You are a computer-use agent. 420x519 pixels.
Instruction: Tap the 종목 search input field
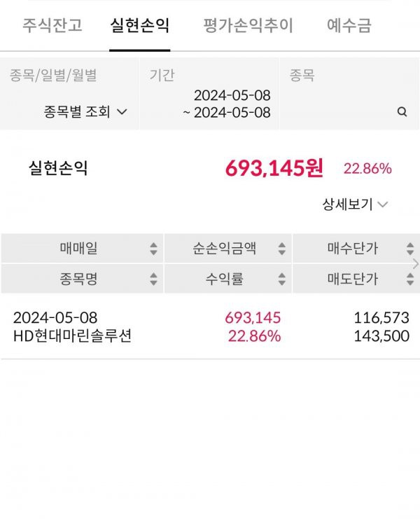pyautogui.click(x=349, y=94)
